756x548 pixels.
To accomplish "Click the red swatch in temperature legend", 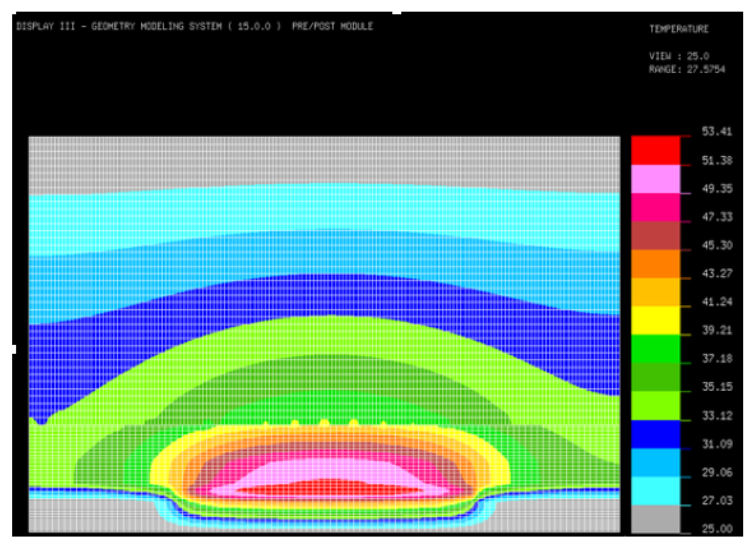I will pyautogui.click(x=655, y=150).
